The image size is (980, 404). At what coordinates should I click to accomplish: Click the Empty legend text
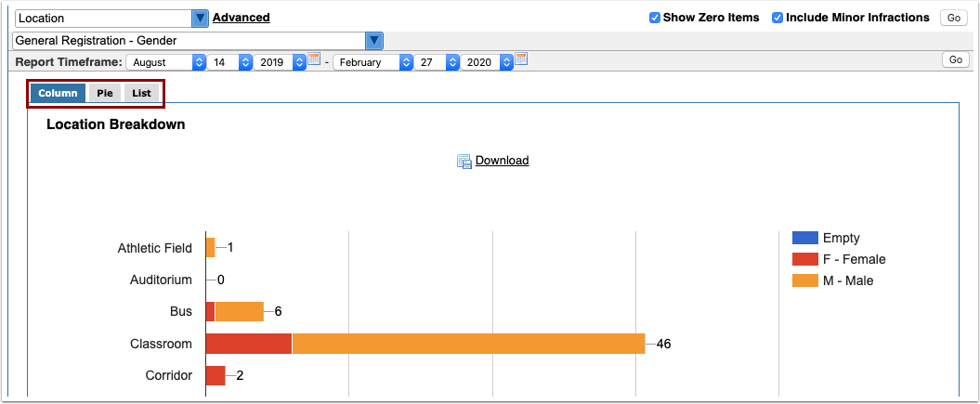tap(842, 238)
